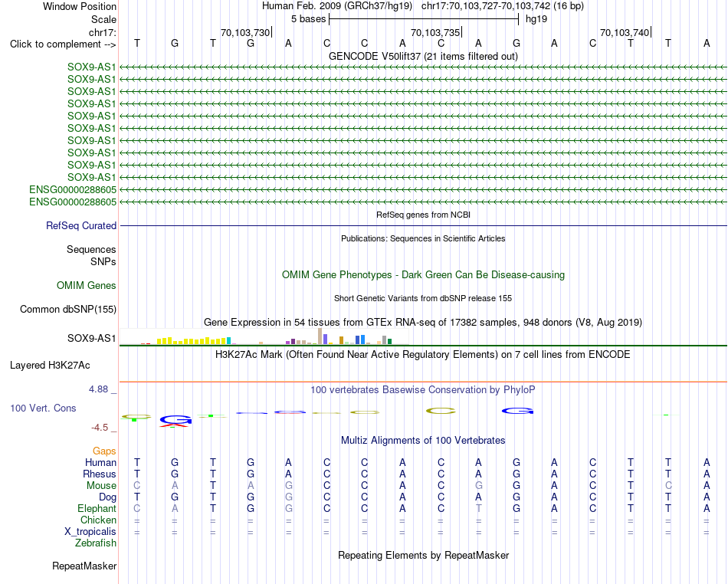Select the genome assembly title with chr17 coordinates
Viewport: 728px width, 584px height.
tap(422, 6)
